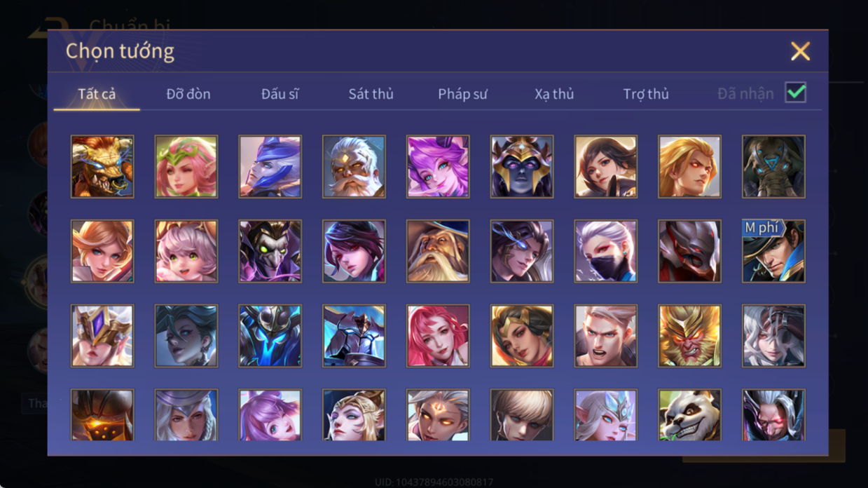The height and width of the screenshot is (488, 868).
Task: Select the purple-haired girl hero in top row
Action: click(x=438, y=167)
